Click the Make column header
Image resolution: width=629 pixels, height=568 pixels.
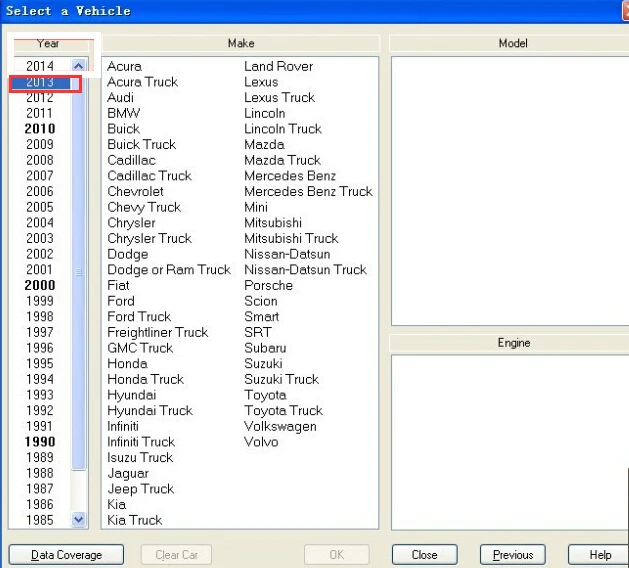241,43
